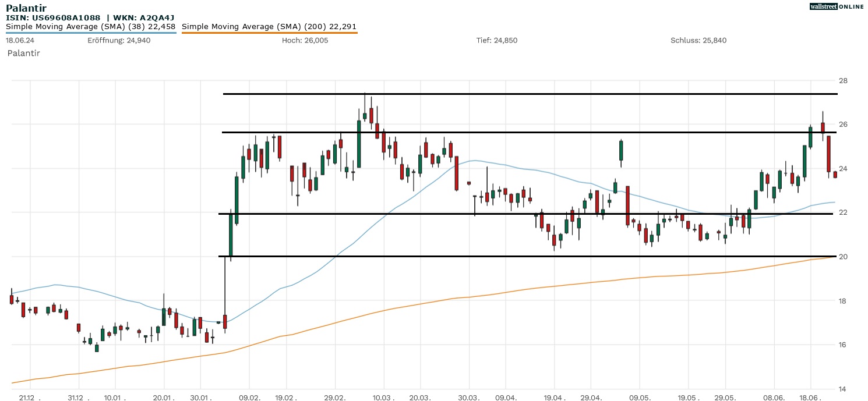
Task: Toggle the SMA (200) legend entry
Action: pyautogui.click(x=269, y=26)
